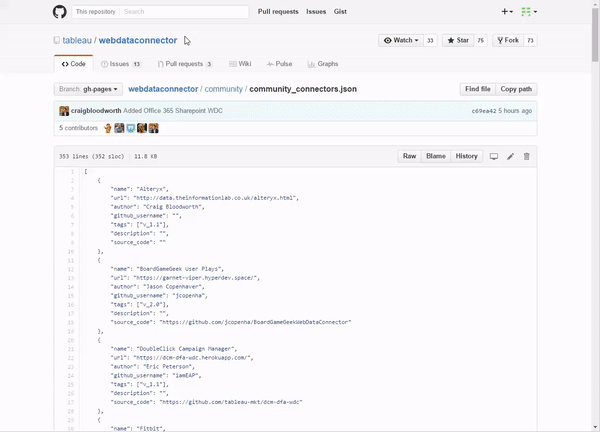Click the "name": "Alteryx" line
This screenshot has height=432, width=600.
tap(140, 189)
